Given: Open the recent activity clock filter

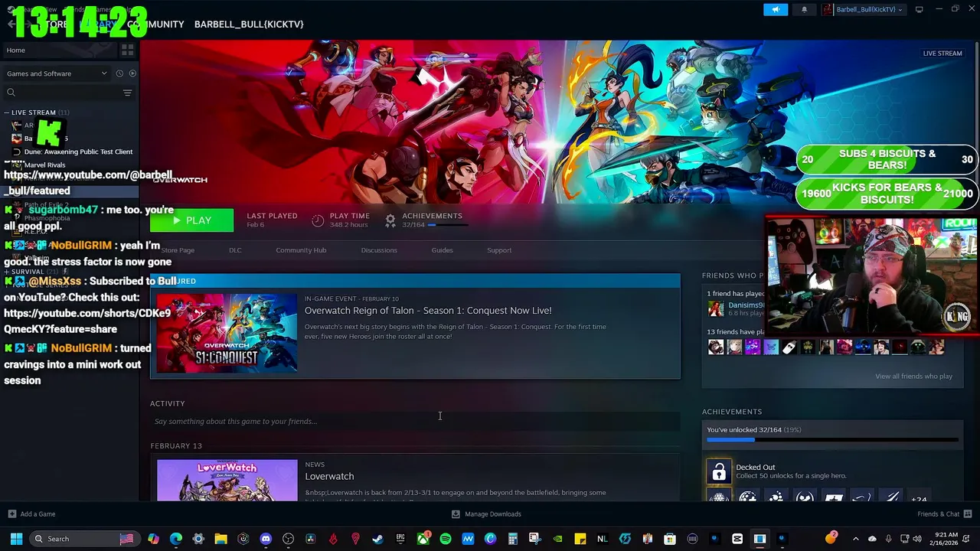Looking at the screenshot, I should pos(119,73).
